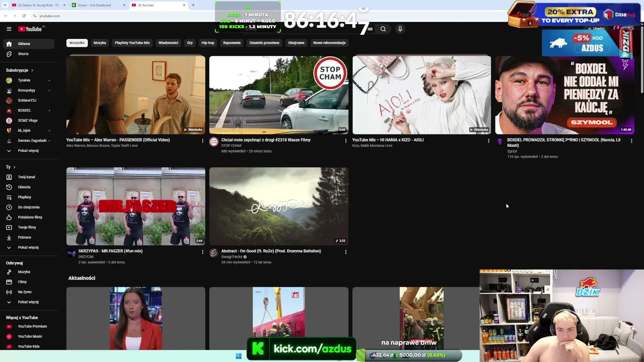
Task: Open the SzklanaY2J subscription channel
Action: 28,101
